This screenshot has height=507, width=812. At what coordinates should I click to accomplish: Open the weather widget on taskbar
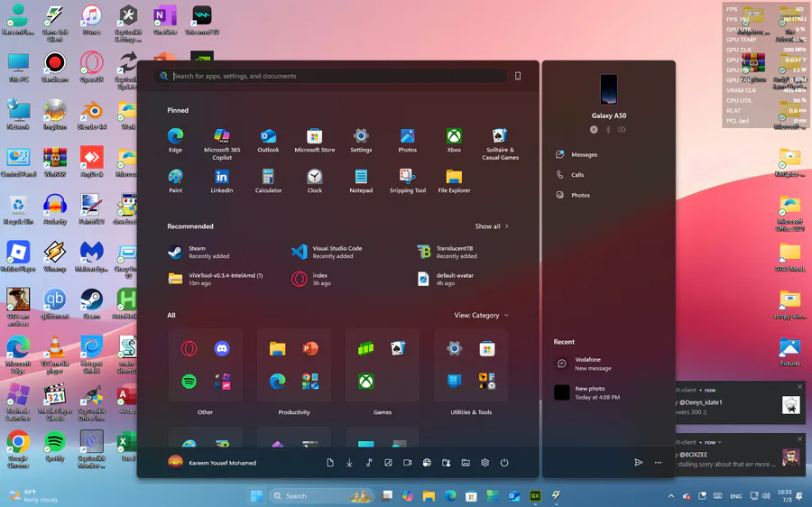pyautogui.click(x=33, y=495)
